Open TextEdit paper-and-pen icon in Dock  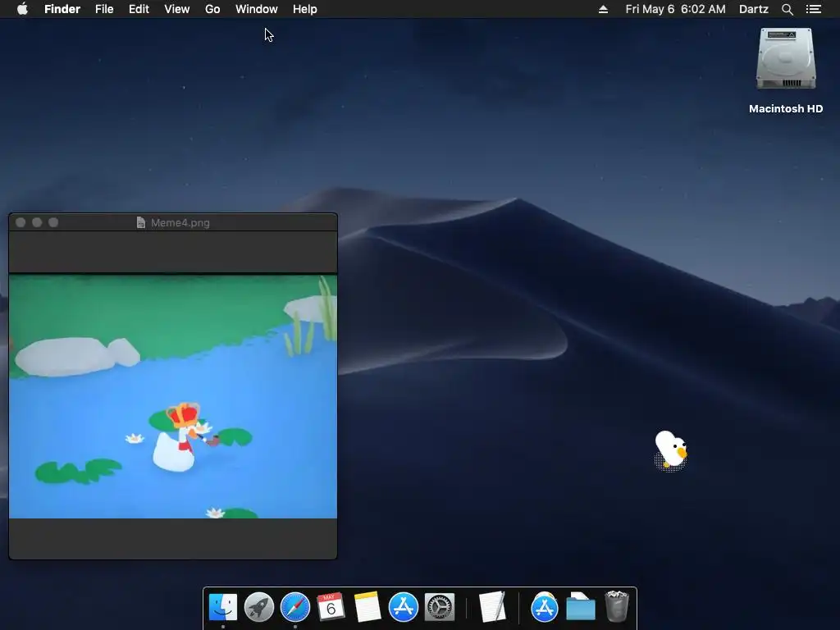pyautogui.click(x=493, y=608)
